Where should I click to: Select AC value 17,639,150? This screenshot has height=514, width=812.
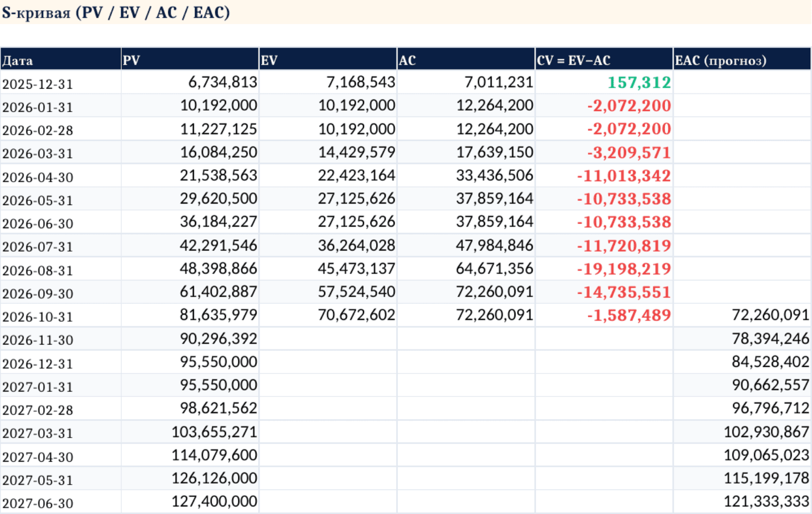(495, 152)
